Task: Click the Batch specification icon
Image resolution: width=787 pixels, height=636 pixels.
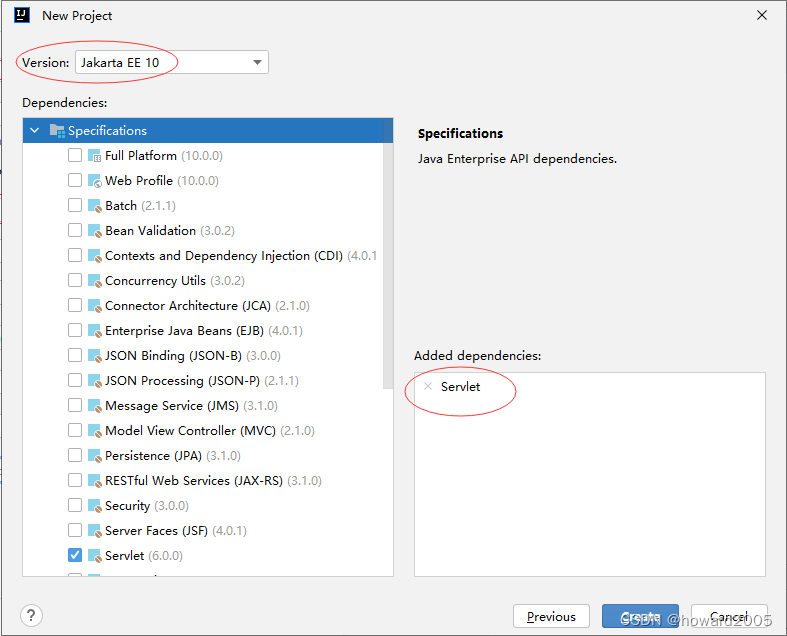Action: pos(94,206)
